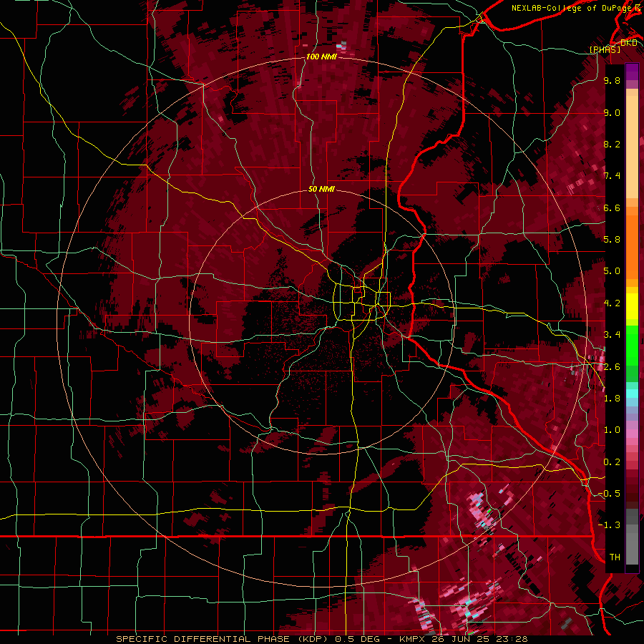
Task: Click the 9.0 value on the color scale
Action: (x=612, y=112)
